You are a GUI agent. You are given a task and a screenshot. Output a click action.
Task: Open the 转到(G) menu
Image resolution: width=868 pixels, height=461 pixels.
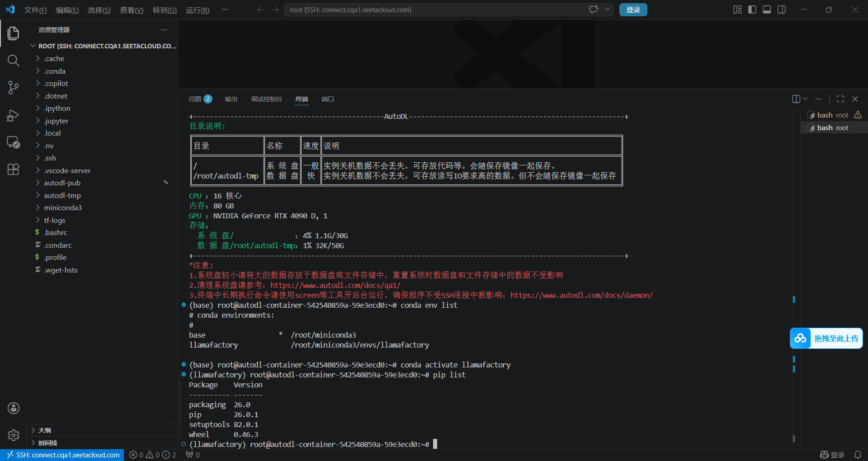pyautogui.click(x=165, y=10)
